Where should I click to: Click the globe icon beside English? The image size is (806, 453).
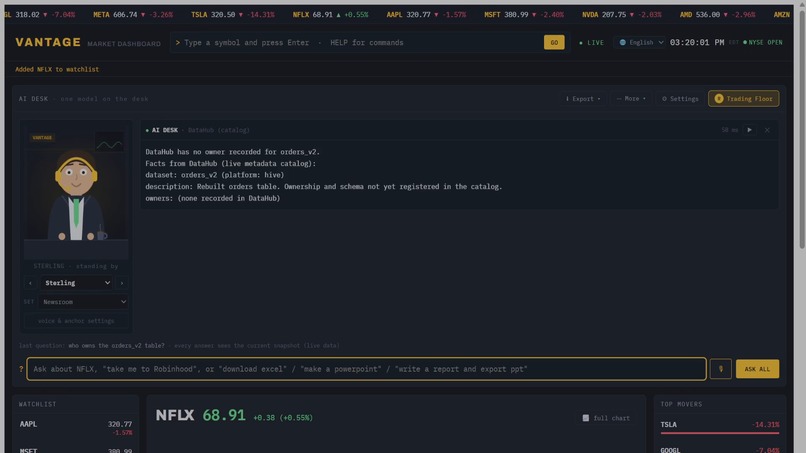[x=622, y=42]
